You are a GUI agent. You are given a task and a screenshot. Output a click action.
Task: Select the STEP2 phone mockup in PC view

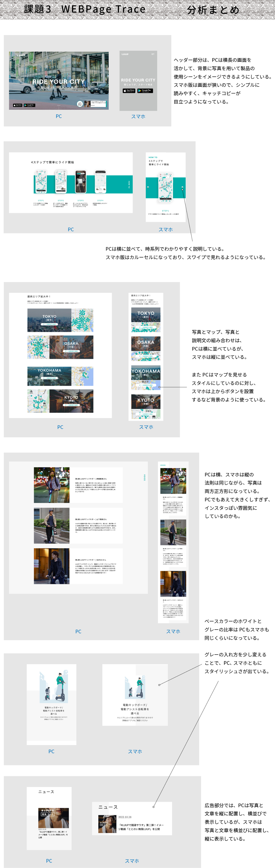[61, 182]
